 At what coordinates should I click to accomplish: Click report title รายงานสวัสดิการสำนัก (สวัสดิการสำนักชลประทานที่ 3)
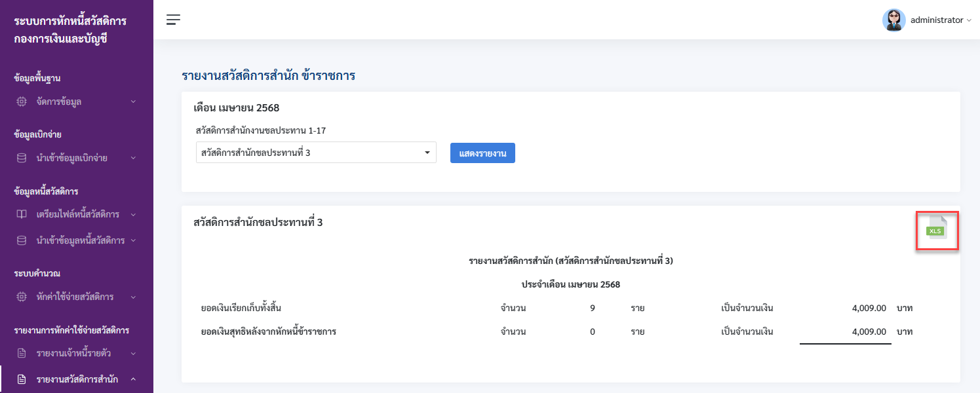tap(571, 261)
